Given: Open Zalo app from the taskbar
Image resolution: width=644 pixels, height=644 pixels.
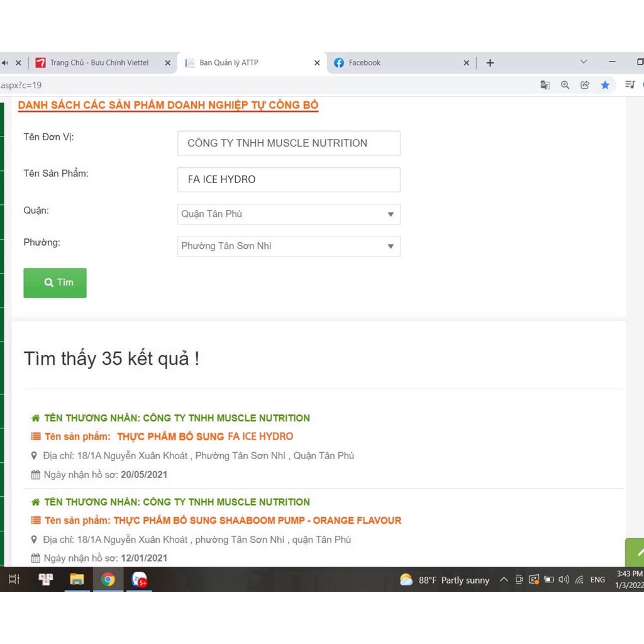Looking at the screenshot, I should point(140,579).
